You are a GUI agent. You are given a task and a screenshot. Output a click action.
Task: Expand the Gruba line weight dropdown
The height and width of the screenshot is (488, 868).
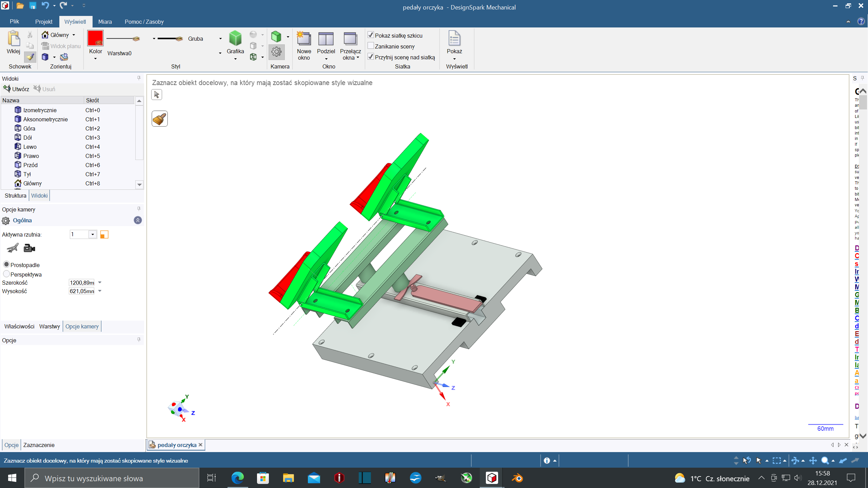tap(220, 39)
